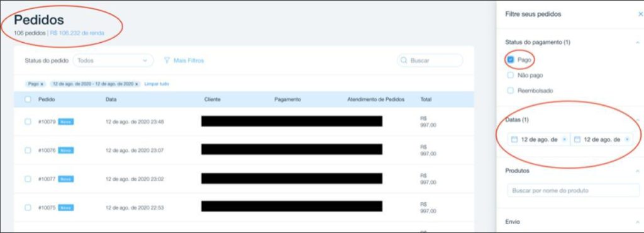Viewport: 644px width, 233px height.
Task: Clear the end date value
Action: pyautogui.click(x=627, y=140)
